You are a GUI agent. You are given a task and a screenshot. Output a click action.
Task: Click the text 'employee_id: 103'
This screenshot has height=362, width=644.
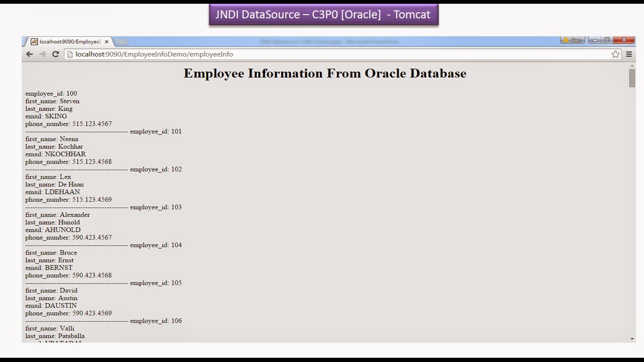[x=156, y=206]
